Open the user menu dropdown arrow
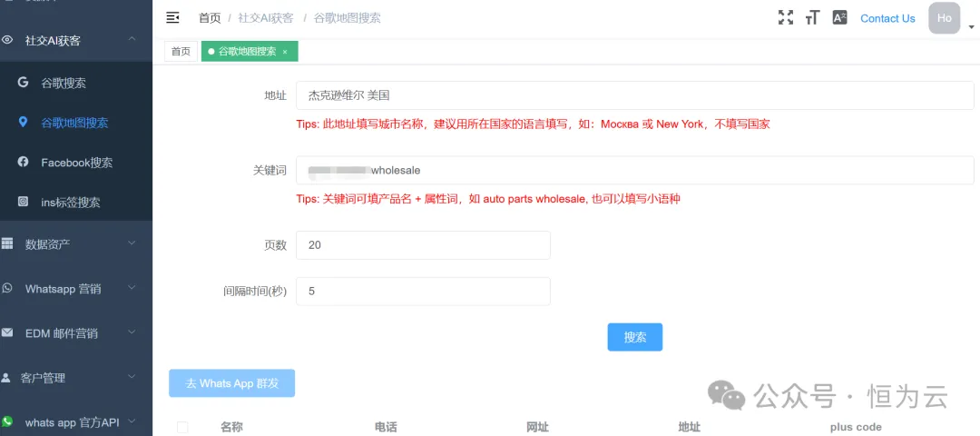 [971, 27]
